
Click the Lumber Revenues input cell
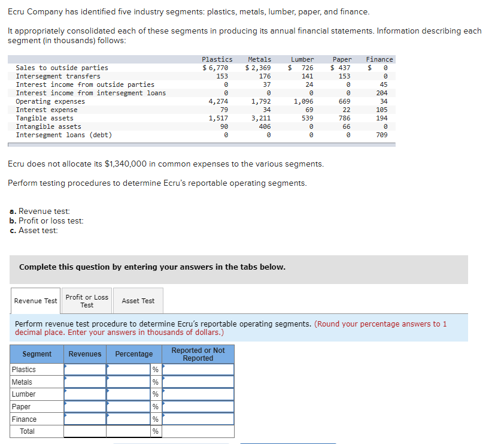pos(84,394)
